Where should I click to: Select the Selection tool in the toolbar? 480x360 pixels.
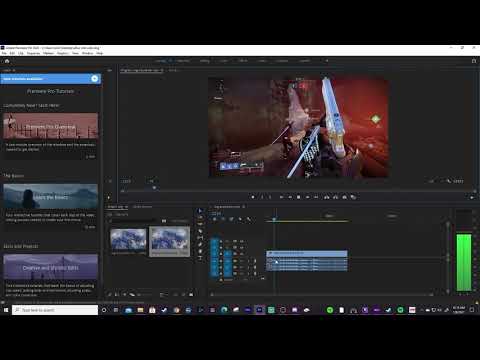point(200,211)
